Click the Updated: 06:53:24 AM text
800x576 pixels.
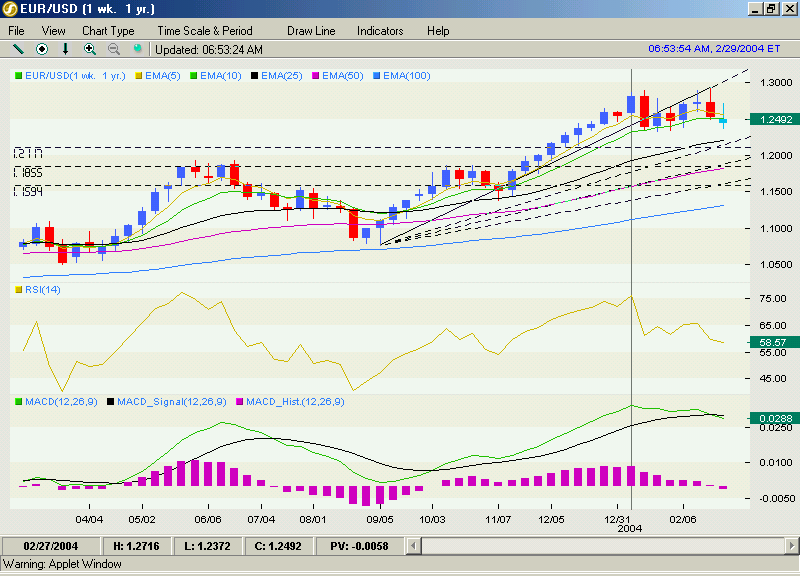tap(209, 49)
